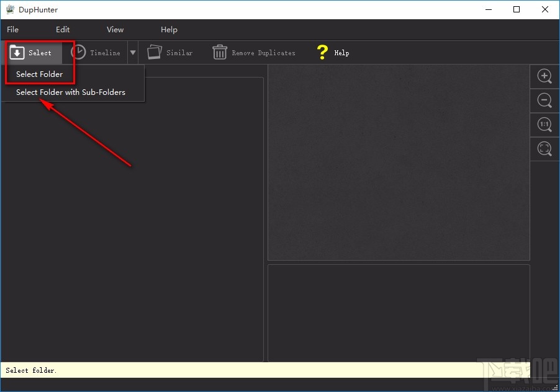Screen dimensions: 560x392
Task: Set zoom to 1:1 actual size
Action: pyautogui.click(x=544, y=125)
